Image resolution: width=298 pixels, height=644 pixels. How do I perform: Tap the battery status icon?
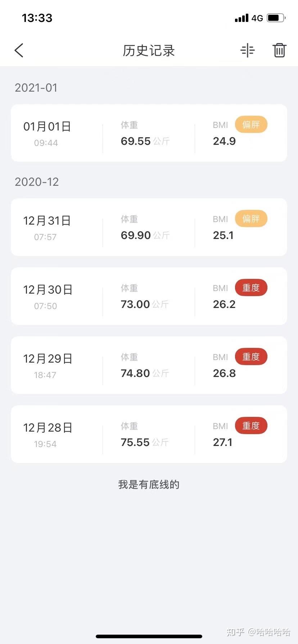pos(276,18)
